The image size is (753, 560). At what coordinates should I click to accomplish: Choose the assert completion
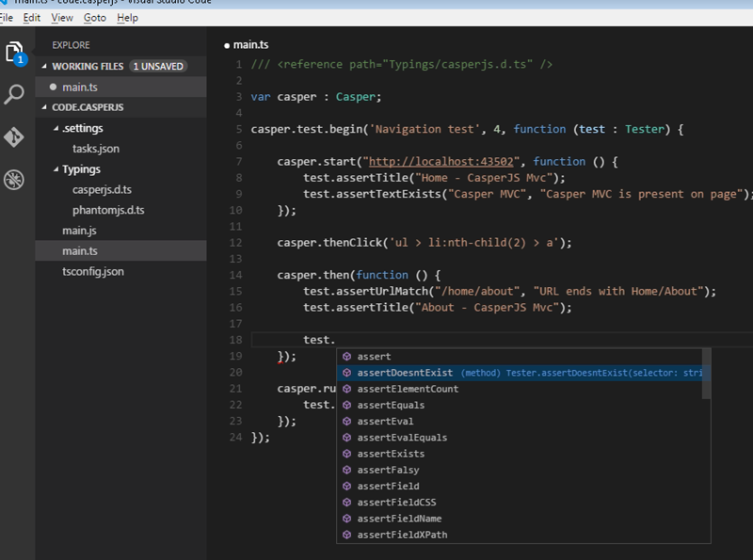pyautogui.click(x=520, y=357)
